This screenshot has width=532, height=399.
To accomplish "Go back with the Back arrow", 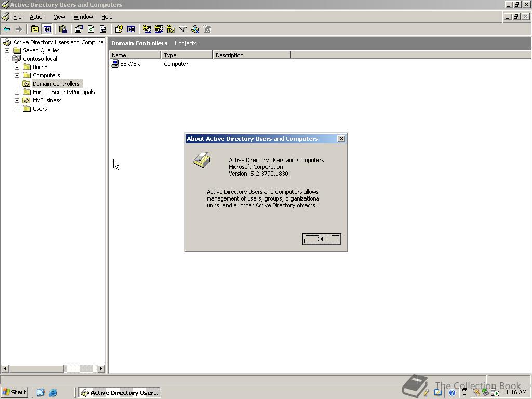I will [x=7, y=30].
